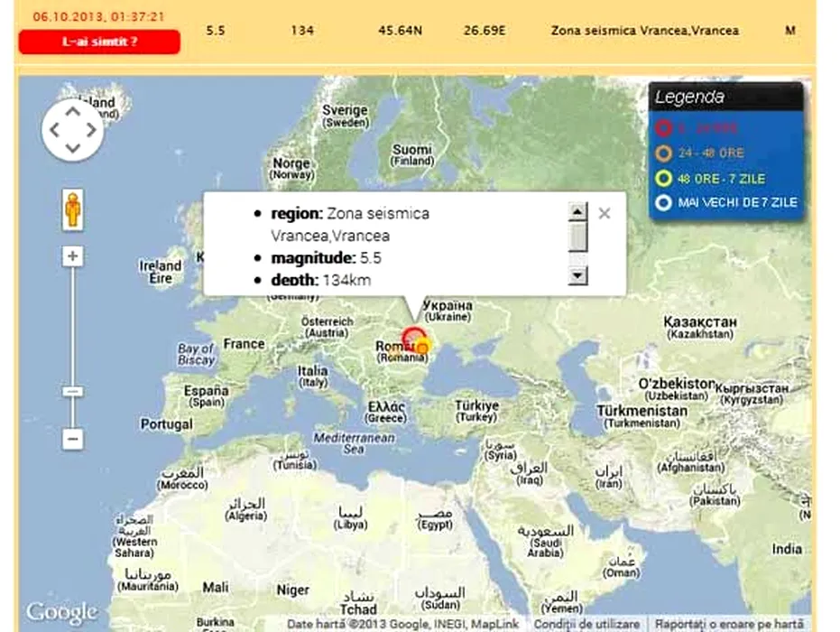
Task: Click the date '06.10.2013, 01:37:21'
Action: [x=99, y=17]
